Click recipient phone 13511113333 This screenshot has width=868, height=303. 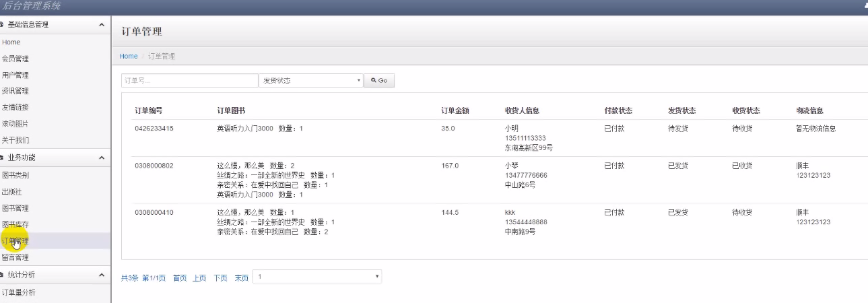tap(525, 137)
